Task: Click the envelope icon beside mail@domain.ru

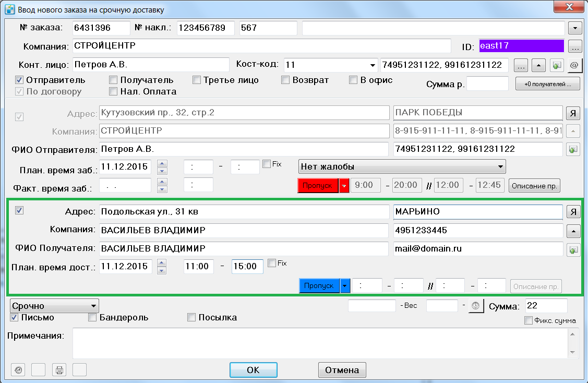Action: pos(573,249)
